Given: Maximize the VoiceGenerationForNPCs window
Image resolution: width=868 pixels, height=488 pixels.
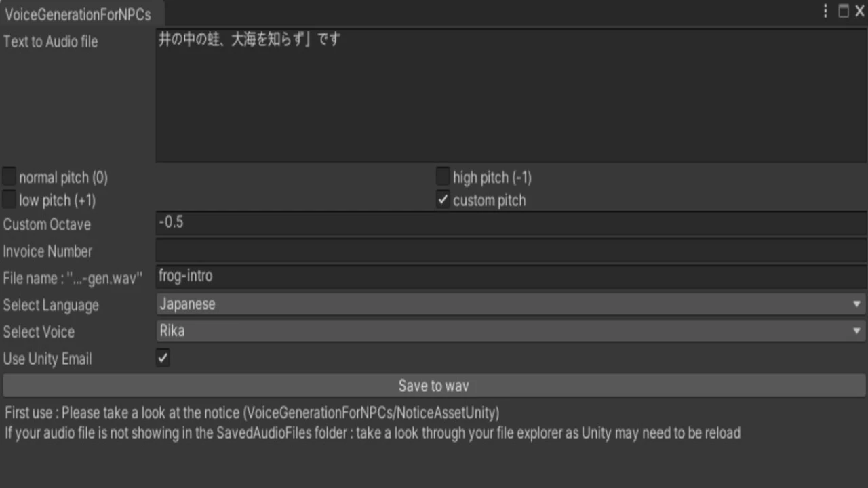Looking at the screenshot, I should click(x=844, y=11).
